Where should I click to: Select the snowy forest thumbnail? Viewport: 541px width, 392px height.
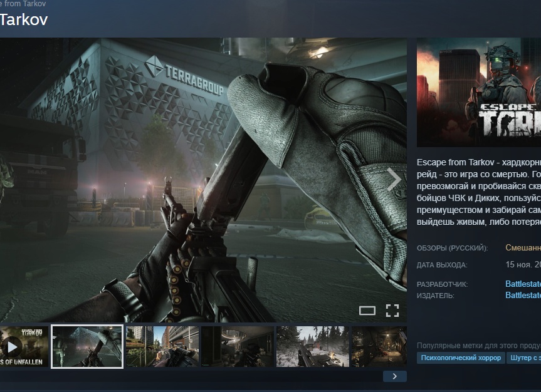click(x=313, y=346)
